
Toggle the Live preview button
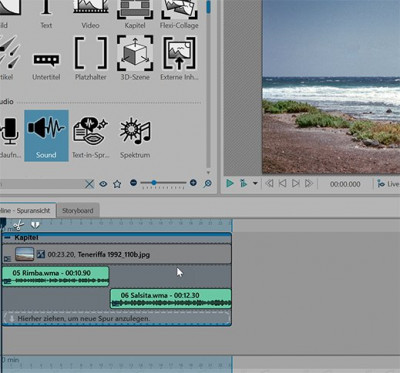tap(388, 184)
